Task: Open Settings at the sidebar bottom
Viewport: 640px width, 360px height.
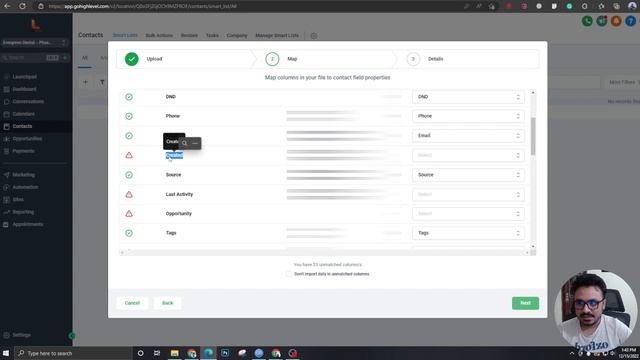Action: 21,335
